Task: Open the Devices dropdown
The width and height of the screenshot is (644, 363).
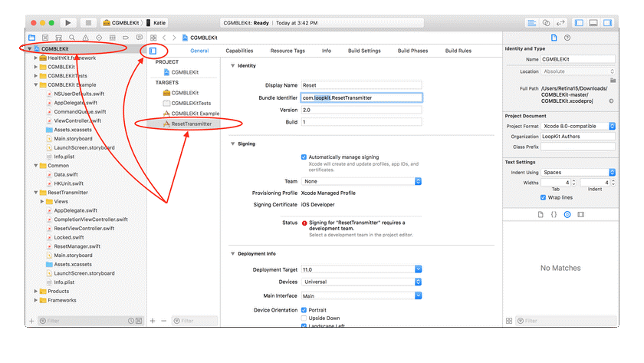Action: pos(361,282)
